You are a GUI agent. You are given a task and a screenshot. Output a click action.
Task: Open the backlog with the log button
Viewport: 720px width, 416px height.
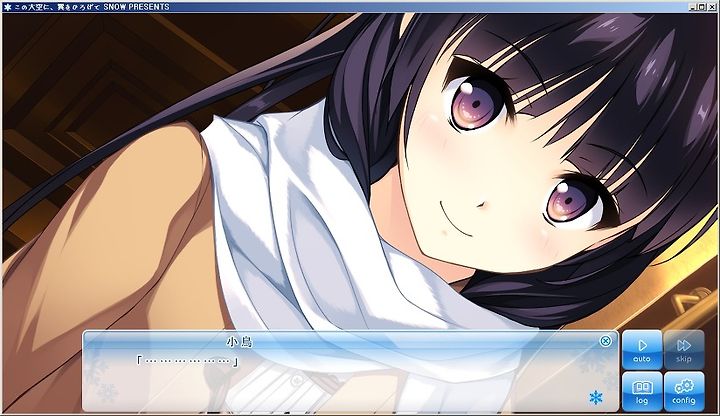642,391
